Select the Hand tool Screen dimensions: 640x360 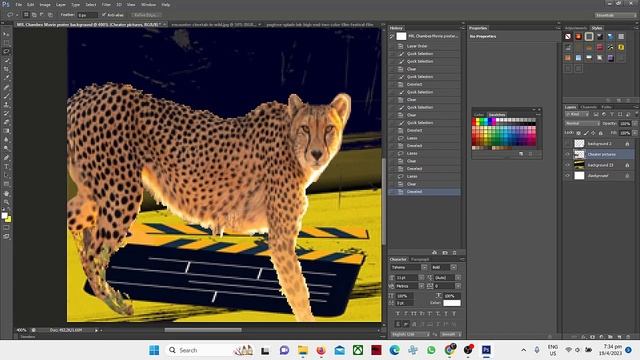tap(6, 193)
